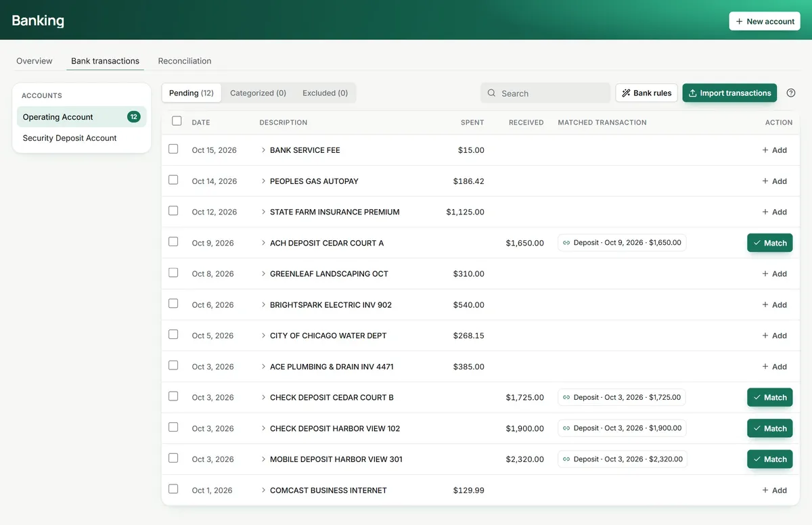Add category for Bank Service Fee
The width and height of the screenshot is (812, 525).
[775, 150]
